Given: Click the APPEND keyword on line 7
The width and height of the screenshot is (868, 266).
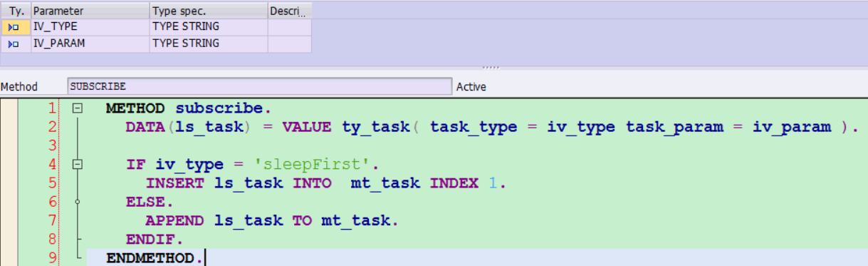Looking at the screenshot, I should coord(174,220).
